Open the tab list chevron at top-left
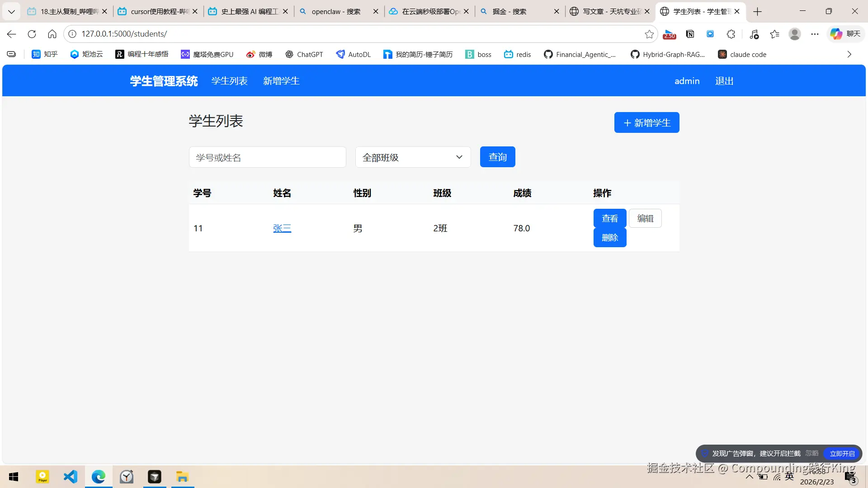This screenshot has width=868, height=488. pyautogui.click(x=11, y=11)
